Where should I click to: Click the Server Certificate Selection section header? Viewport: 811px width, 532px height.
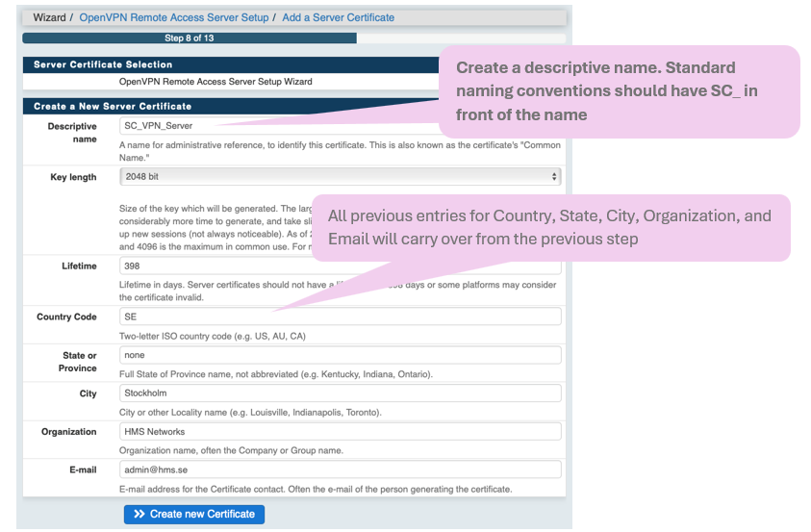[103, 65]
